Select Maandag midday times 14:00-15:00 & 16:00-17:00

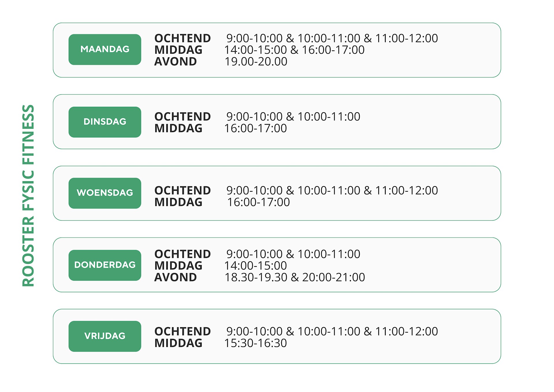coord(295,50)
